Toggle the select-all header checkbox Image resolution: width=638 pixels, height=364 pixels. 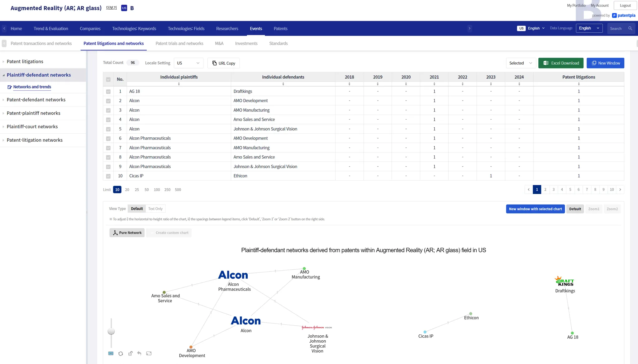108,79
